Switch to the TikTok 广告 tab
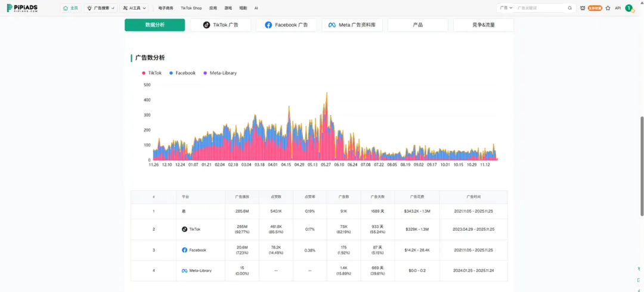This screenshot has height=292, width=644. [x=221, y=25]
